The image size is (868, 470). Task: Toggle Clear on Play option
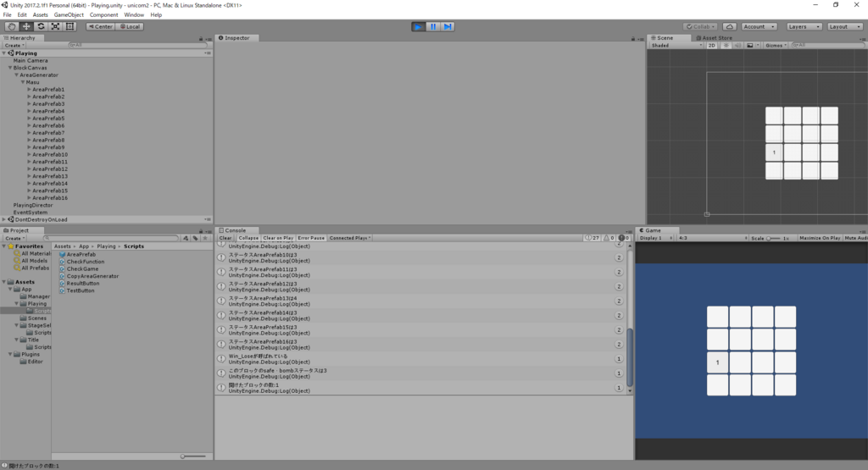[x=278, y=238]
